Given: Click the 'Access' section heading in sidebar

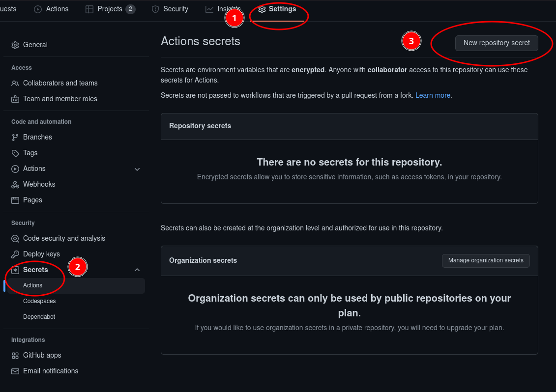Looking at the screenshot, I should pyautogui.click(x=21, y=68).
